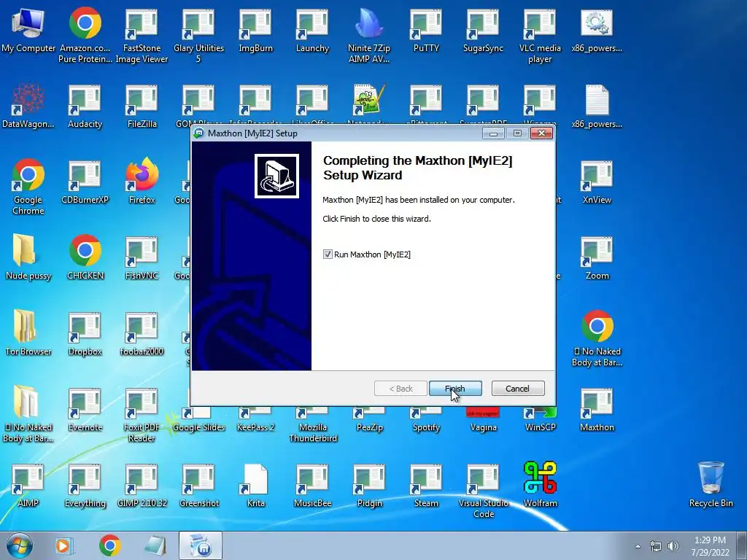
Task: Show hidden system tray icons
Action: [x=638, y=546]
